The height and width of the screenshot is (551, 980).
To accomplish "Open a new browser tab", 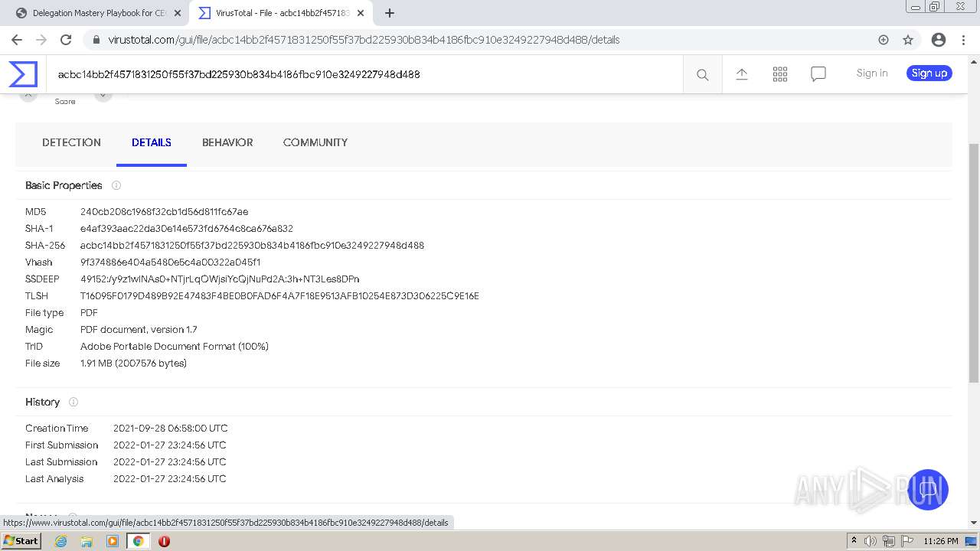I will coord(390,13).
